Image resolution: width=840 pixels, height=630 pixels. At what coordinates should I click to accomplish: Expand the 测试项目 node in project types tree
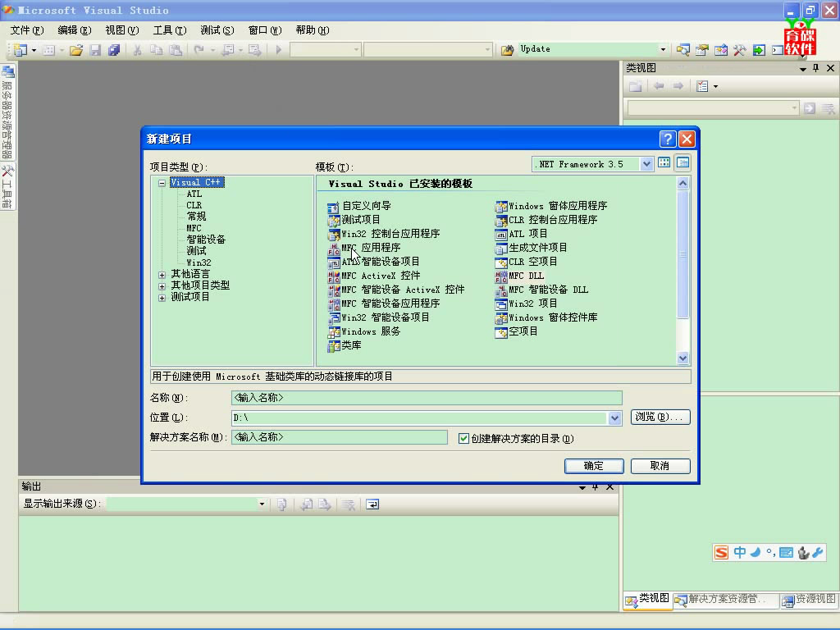coord(162,297)
